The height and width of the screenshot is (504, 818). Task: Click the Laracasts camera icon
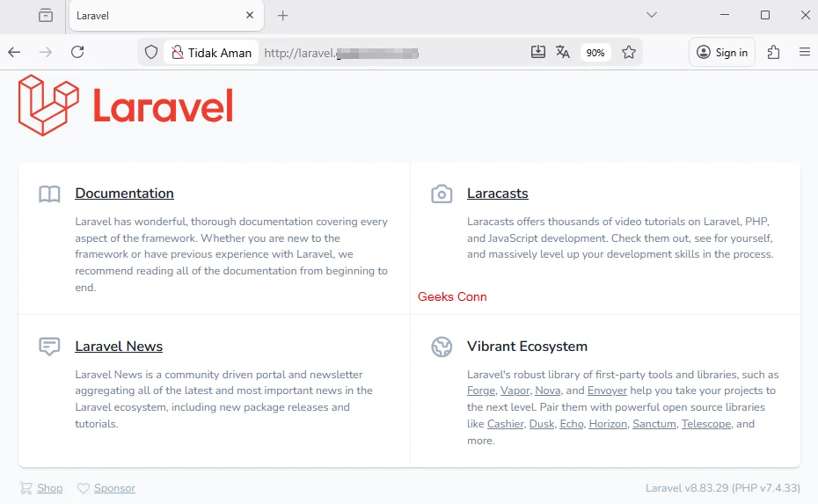pyautogui.click(x=442, y=194)
